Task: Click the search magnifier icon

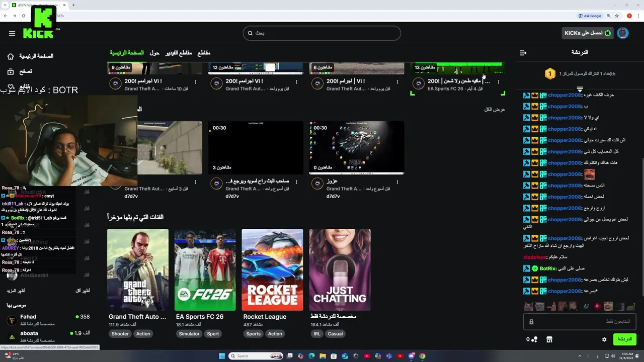Action: 250,33
